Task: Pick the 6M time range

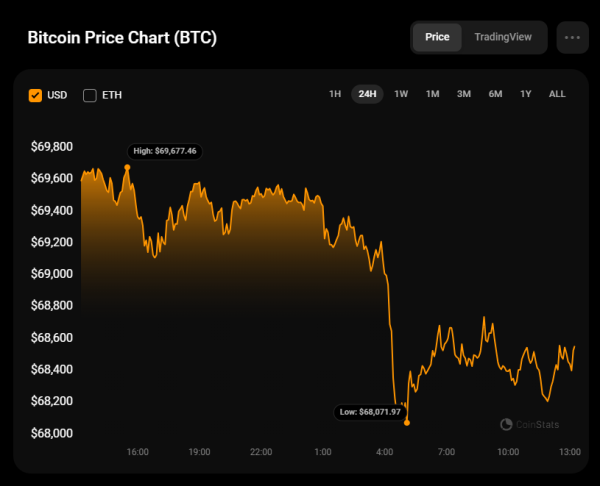Action: pos(495,94)
